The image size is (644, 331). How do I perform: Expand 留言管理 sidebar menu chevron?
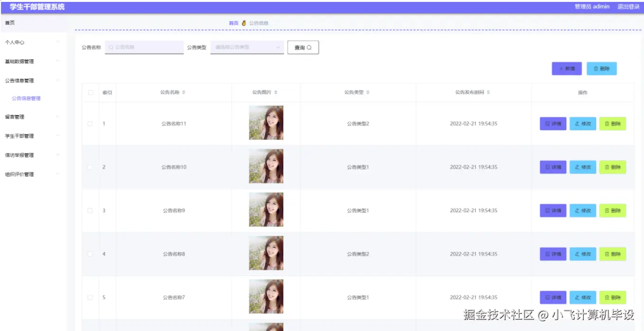[58, 116]
